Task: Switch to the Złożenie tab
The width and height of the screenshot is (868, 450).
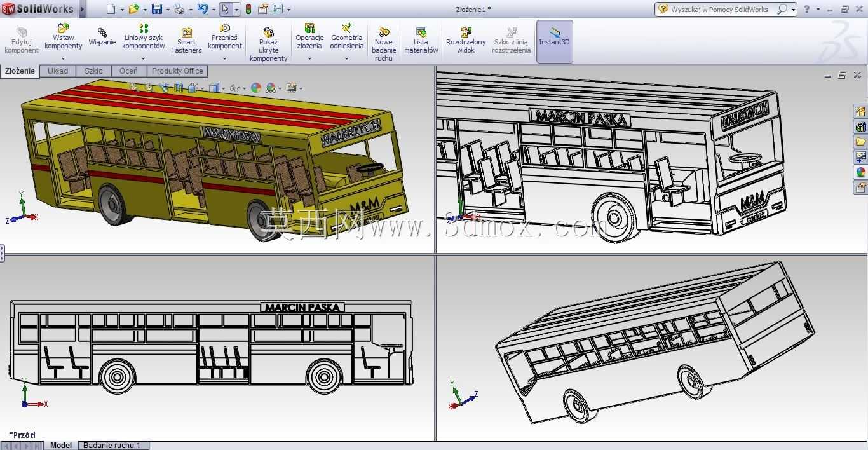Action: click(x=20, y=71)
